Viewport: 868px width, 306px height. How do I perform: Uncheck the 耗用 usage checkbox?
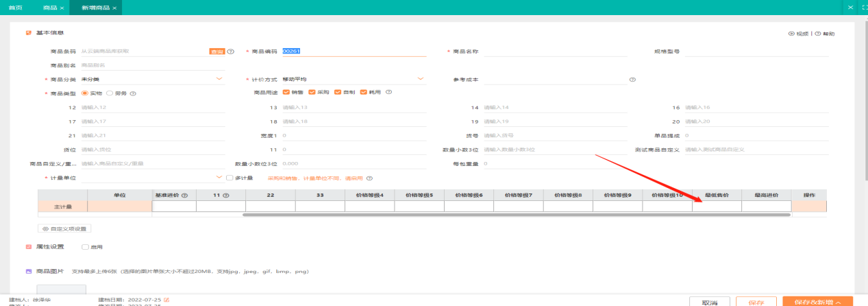363,92
